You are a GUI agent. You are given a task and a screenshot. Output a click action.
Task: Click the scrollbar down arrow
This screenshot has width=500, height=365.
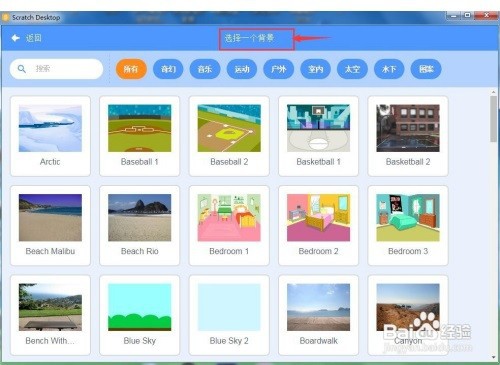493,357
